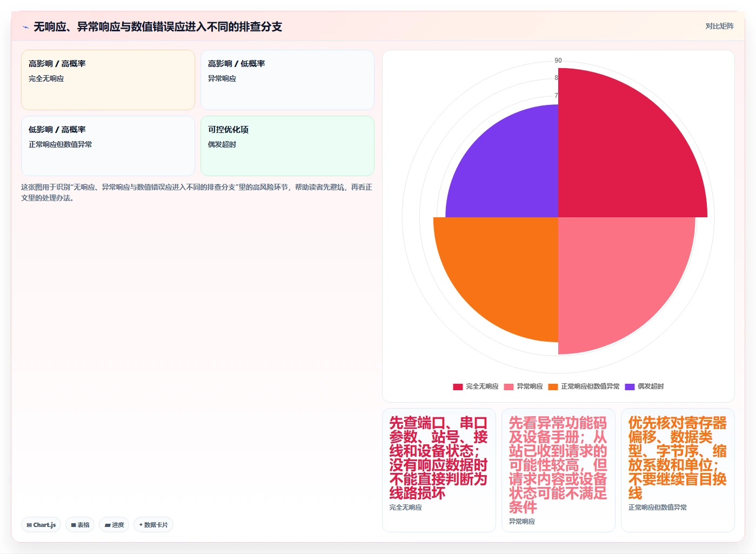The image size is (756, 554).
Task: Click the description paragraph starting 这张图用于识别
Action: pyautogui.click(x=197, y=192)
